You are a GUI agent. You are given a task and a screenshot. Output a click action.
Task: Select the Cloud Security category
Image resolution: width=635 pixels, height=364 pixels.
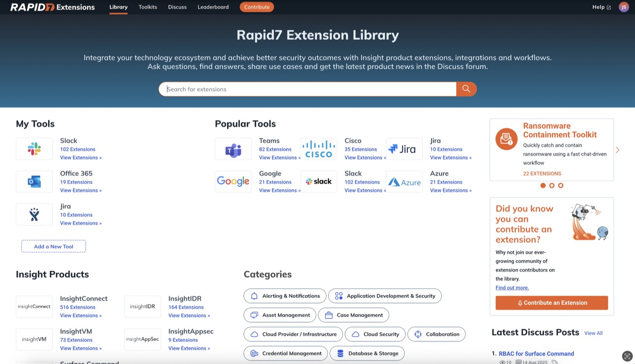point(375,334)
